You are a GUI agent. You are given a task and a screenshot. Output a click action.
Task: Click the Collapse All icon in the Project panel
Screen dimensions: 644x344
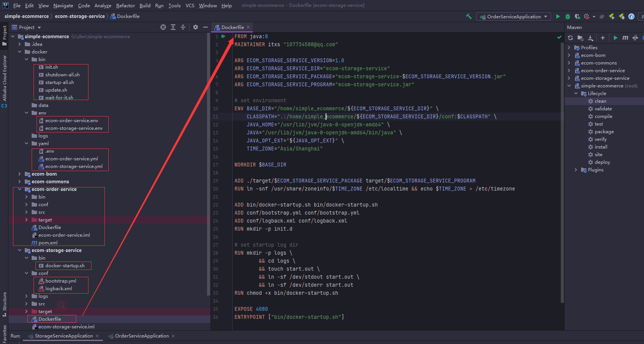[x=183, y=27]
